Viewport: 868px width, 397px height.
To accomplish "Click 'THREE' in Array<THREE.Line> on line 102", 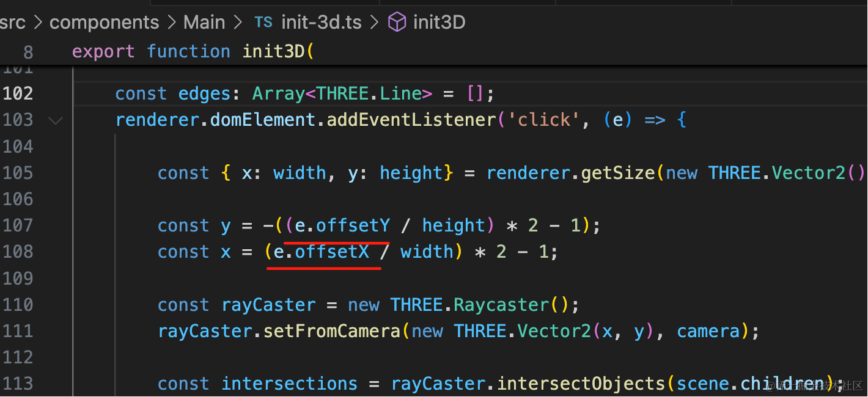I will click(x=342, y=93).
